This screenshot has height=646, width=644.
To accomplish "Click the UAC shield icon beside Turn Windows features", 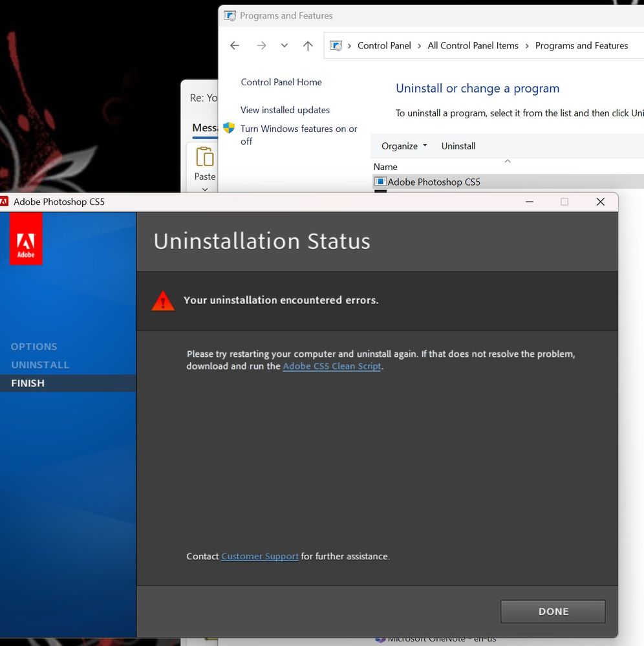I will point(230,128).
